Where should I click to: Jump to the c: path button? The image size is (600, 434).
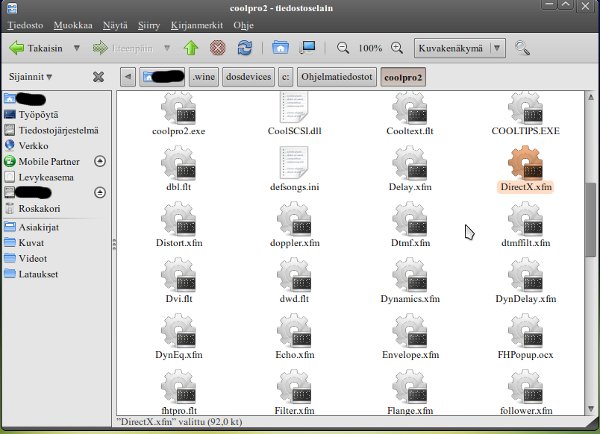[285, 77]
